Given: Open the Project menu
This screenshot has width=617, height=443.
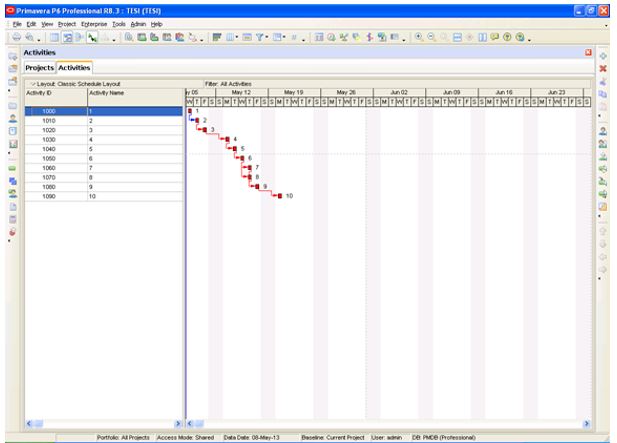Looking at the screenshot, I should pyautogui.click(x=67, y=23).
